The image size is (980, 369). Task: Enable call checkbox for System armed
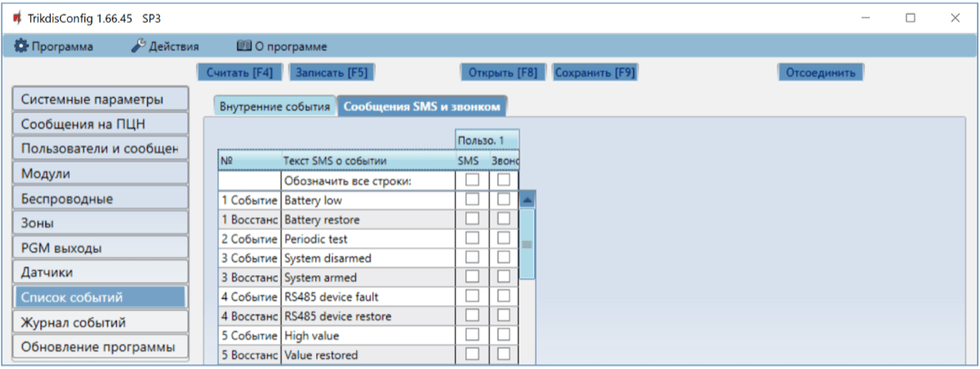point(504,277)
